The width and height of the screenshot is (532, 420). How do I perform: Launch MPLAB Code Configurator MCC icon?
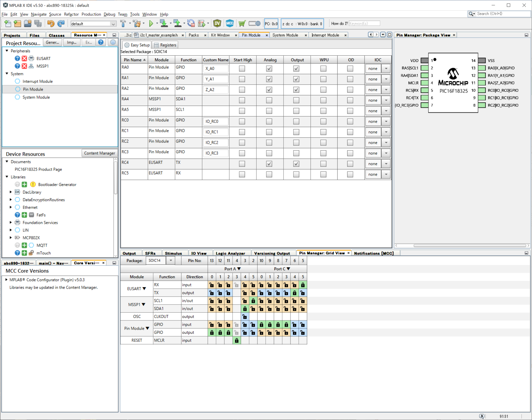pos(230,24)
